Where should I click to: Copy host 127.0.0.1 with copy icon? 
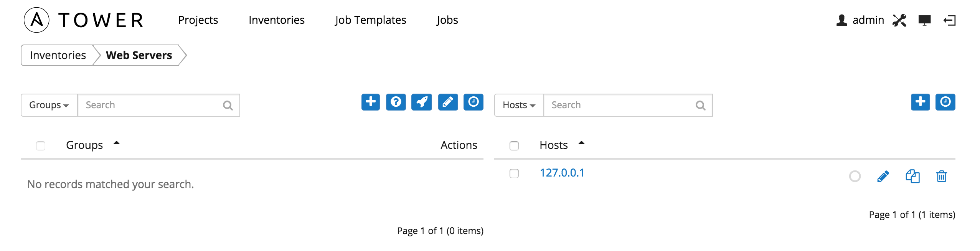pyautogui.click(x=912, y=176)
